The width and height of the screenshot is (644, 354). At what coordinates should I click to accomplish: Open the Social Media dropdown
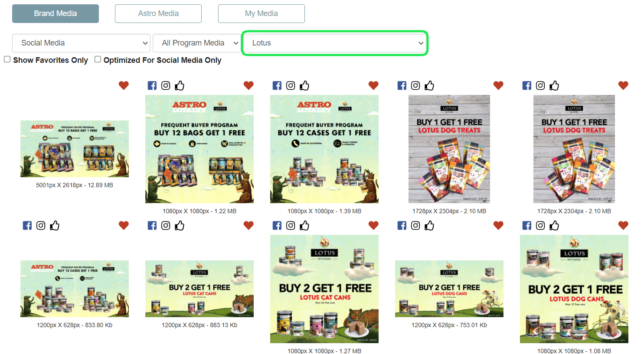(81, 43)
